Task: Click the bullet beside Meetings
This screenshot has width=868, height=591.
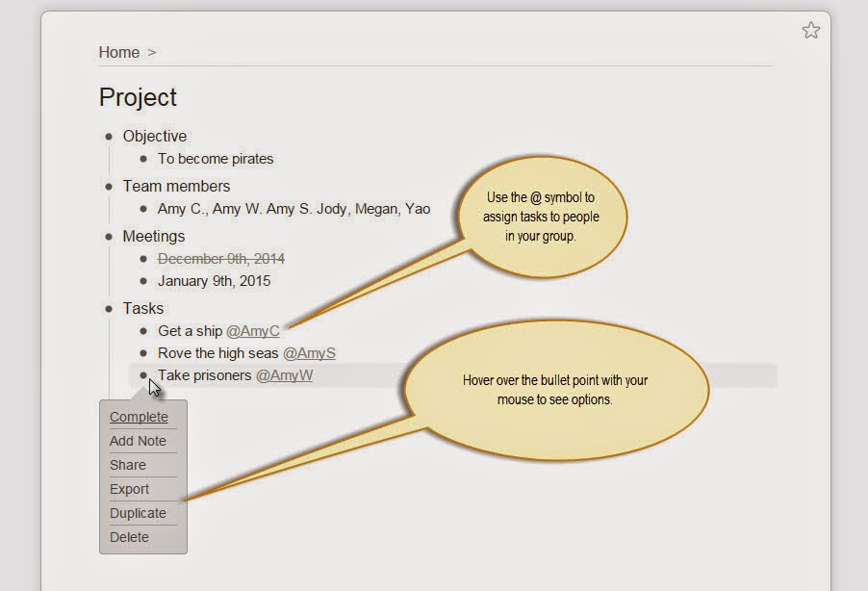Action: point(109,237)
